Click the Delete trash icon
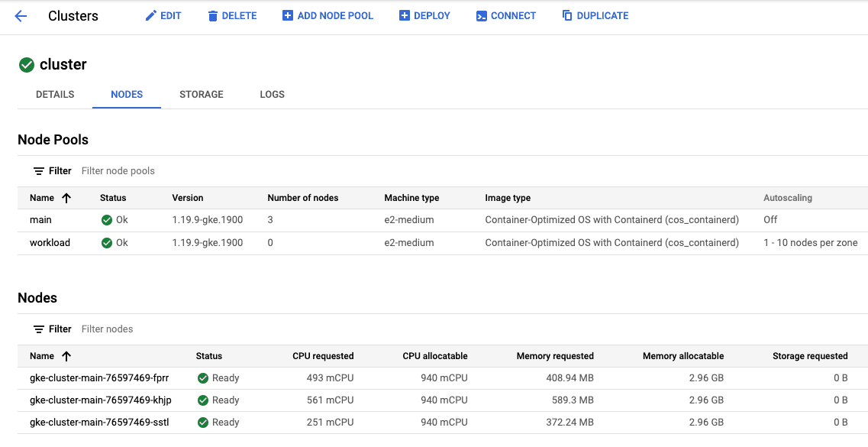The width and height of the screenshot is (868, 447). (x=213, y=16)
